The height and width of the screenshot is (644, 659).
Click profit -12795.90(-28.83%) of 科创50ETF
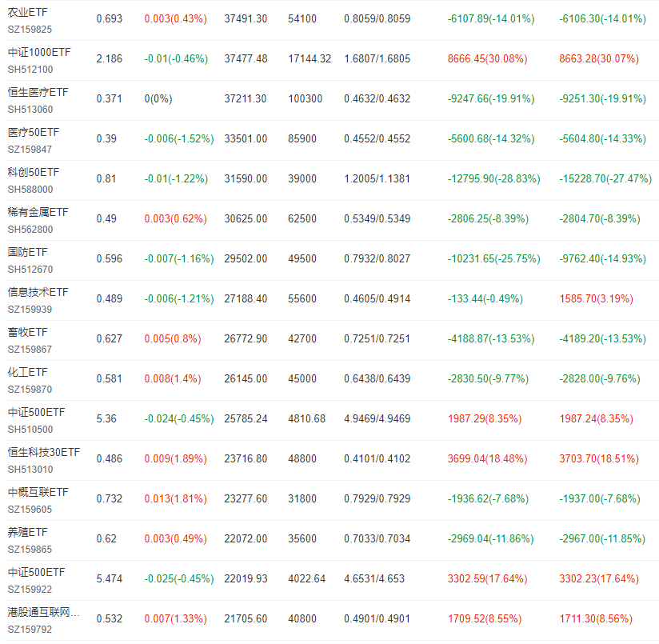[x=493, y=178]
